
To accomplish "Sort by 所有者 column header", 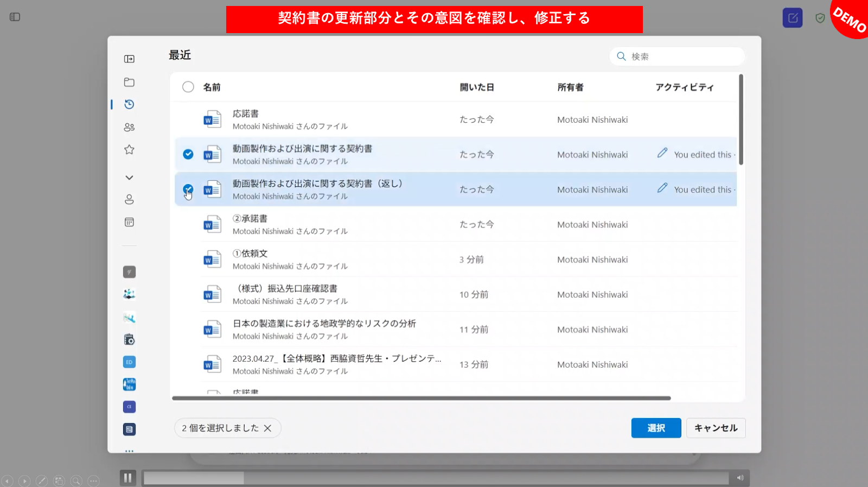I will pyautogui.click(x=570, y=87).
